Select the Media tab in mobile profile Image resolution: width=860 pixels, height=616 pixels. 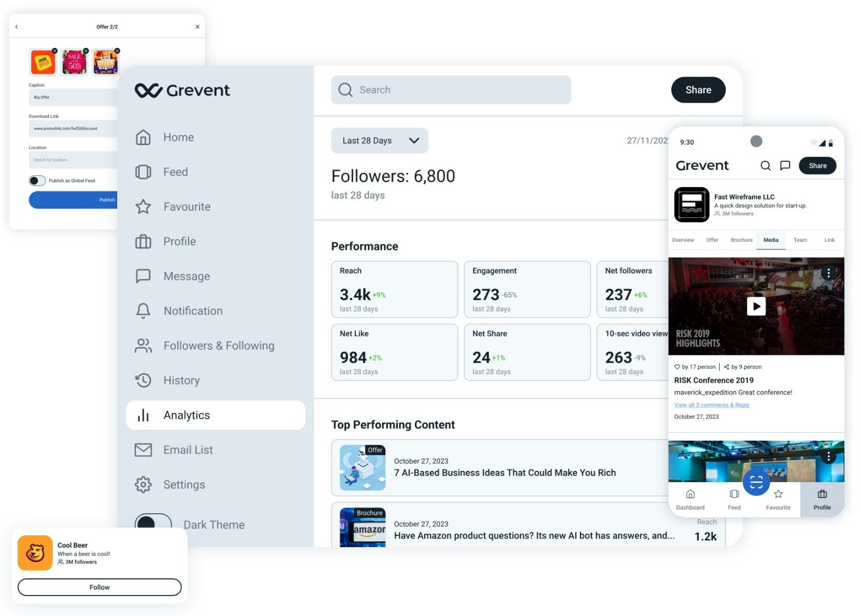click(x=771, y=240)
